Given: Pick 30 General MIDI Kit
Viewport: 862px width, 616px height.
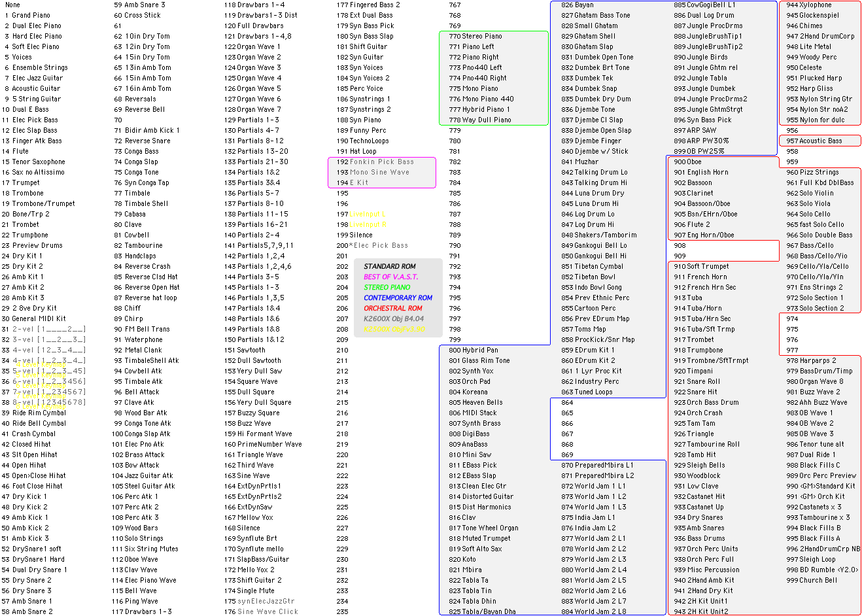Looking at the screenshot, I should point(34,318).
